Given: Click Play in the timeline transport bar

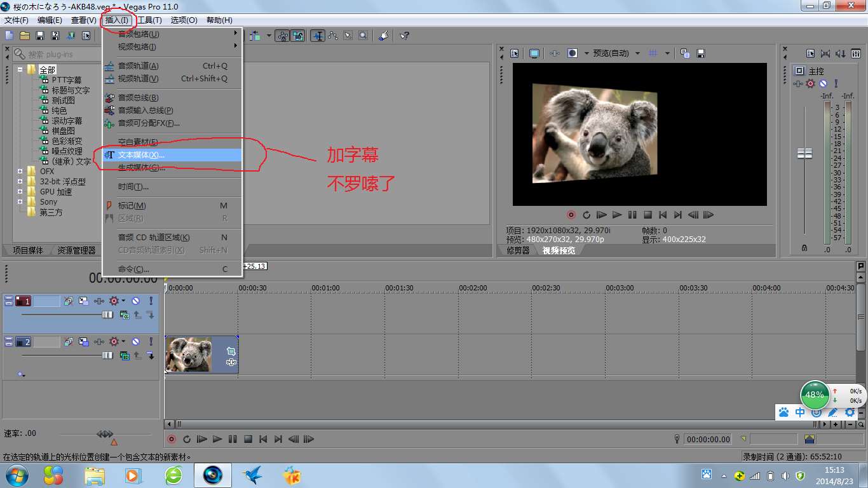Looking at the screenshot, I should 217,439.
